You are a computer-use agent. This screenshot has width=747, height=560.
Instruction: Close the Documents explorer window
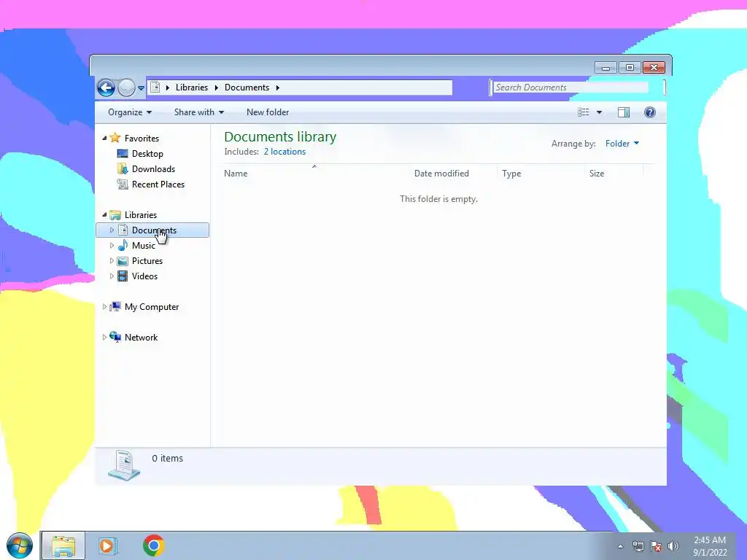pyautogui.click(x=654, y=68)
